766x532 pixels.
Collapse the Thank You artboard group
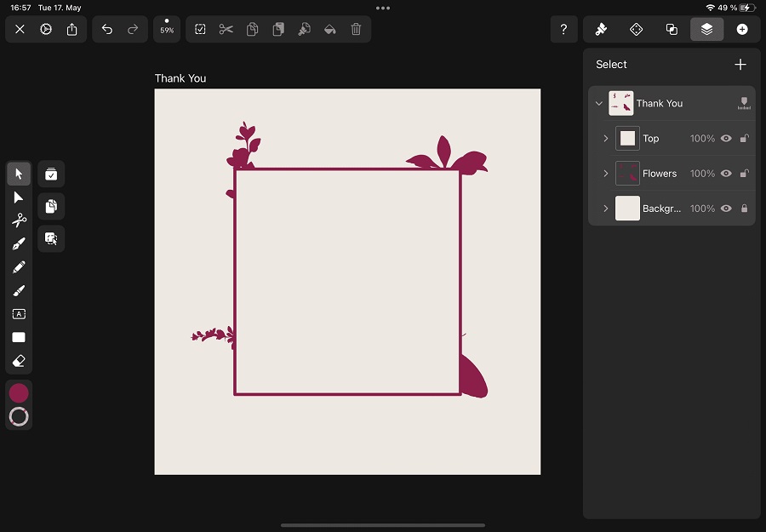[x=598, y=104]
